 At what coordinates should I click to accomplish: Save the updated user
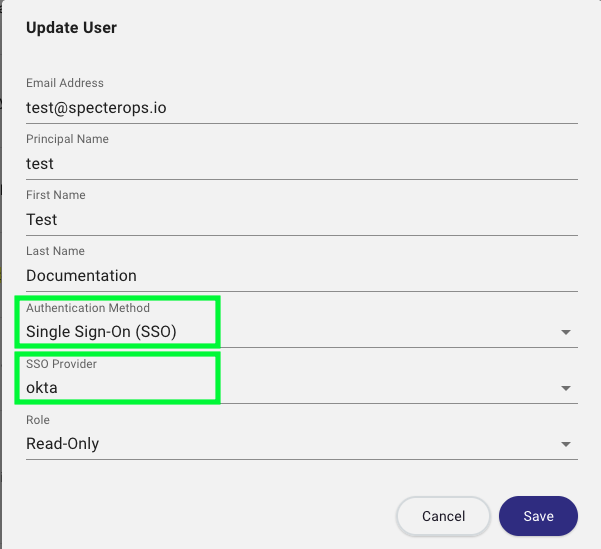pos(538,516)
